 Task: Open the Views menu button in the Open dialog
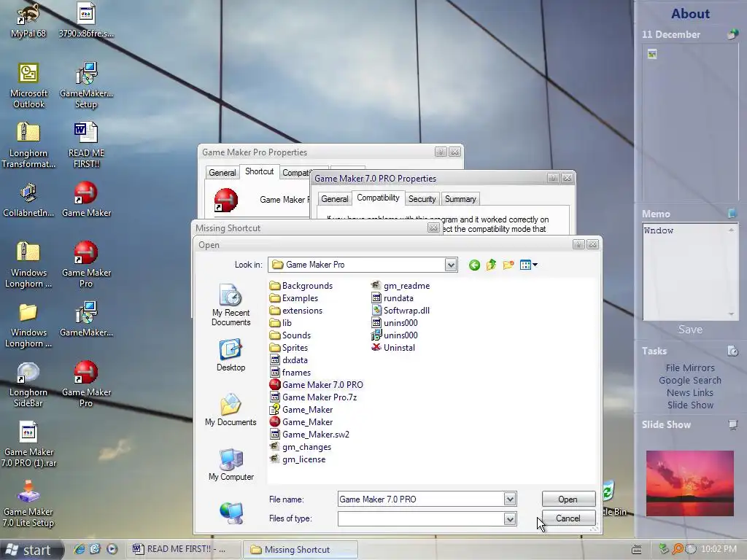528,265
